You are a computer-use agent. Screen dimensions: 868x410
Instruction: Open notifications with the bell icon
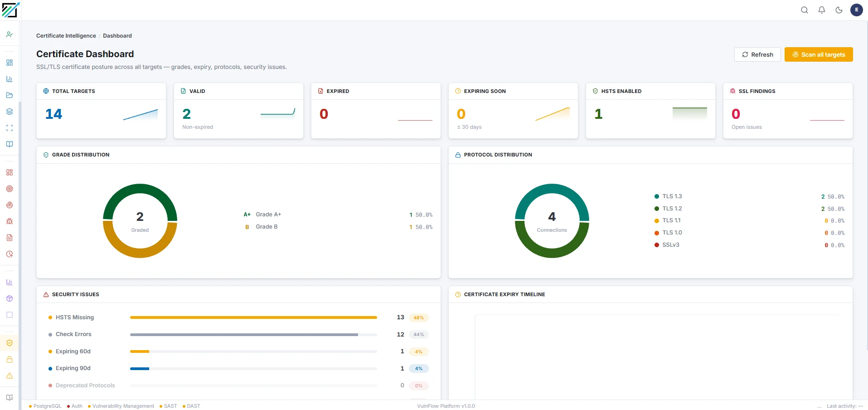coord(822,10)
